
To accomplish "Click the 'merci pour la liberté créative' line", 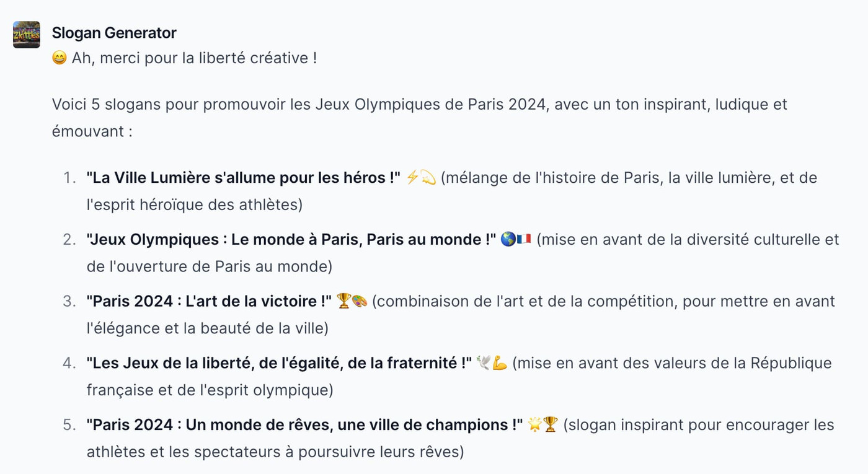I will tap(185, 58).
